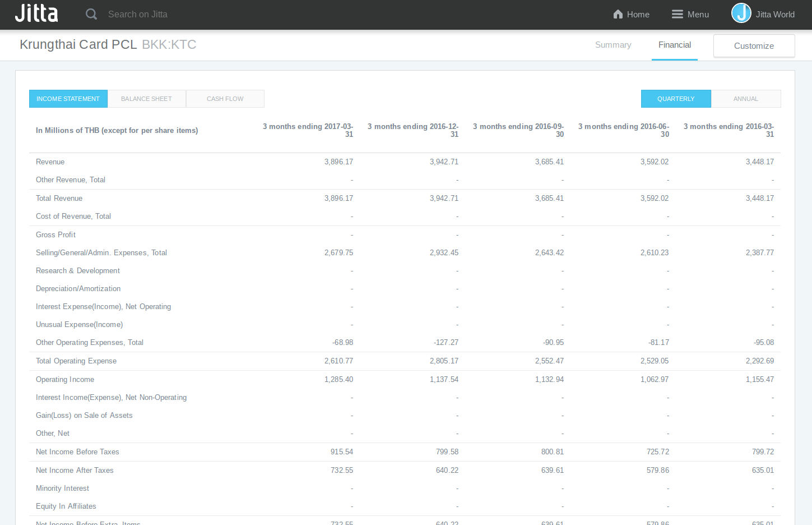Image resolution: width=812 pixels, height=525 pixels.
Task: Click the Home house icon
Action: (x=618, y=14)
